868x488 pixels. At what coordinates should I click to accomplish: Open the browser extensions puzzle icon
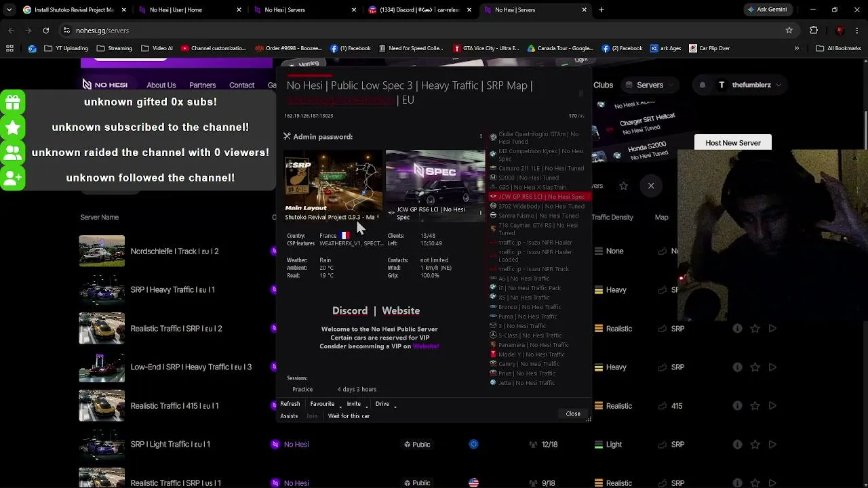pos(814,30)
